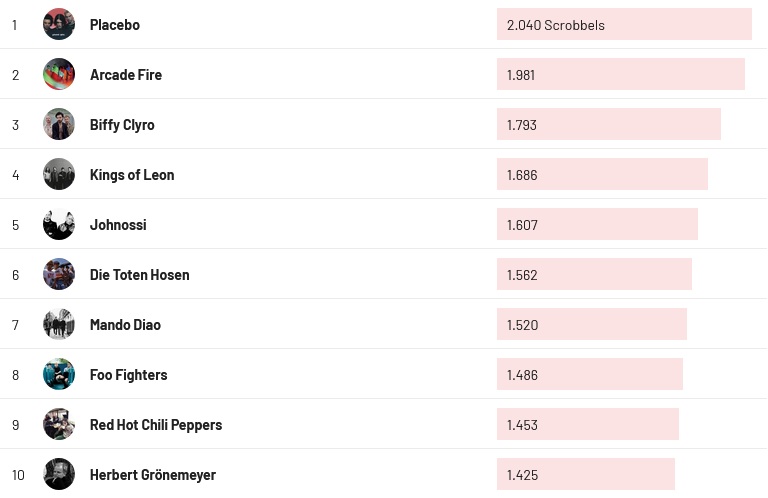The image size is (768, 498).
Task: Select the 1.981 scrobble count bar
Action: tap(620, 75)
